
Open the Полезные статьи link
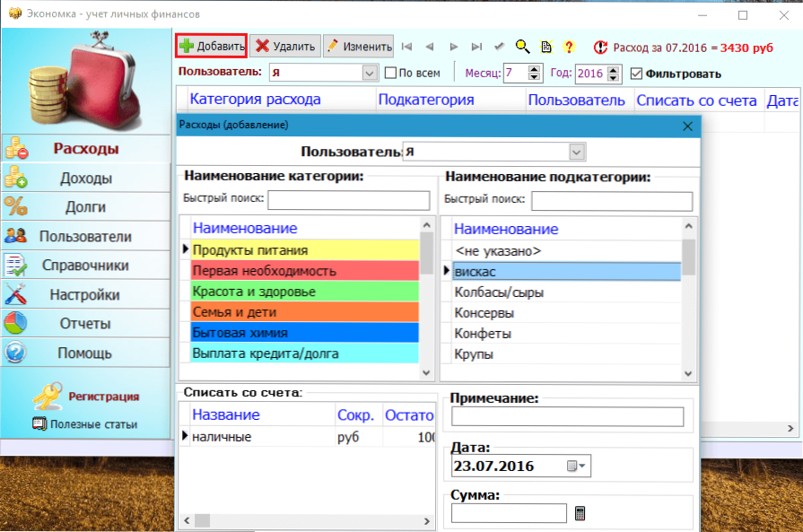click(92, 424)
